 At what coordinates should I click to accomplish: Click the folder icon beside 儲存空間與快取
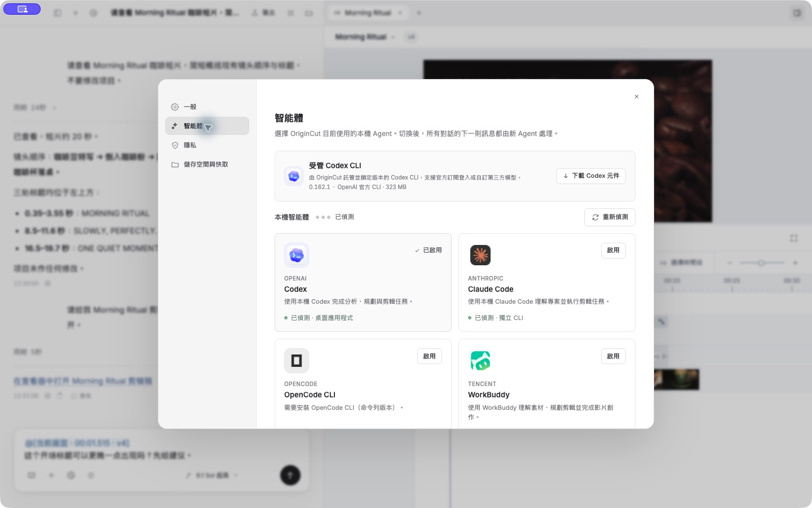[x=175, y=164]
